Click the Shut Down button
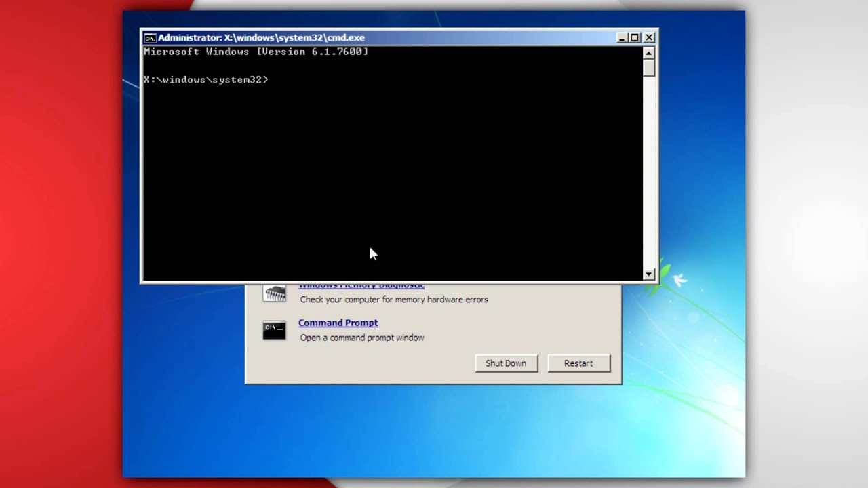 [506, 363]
